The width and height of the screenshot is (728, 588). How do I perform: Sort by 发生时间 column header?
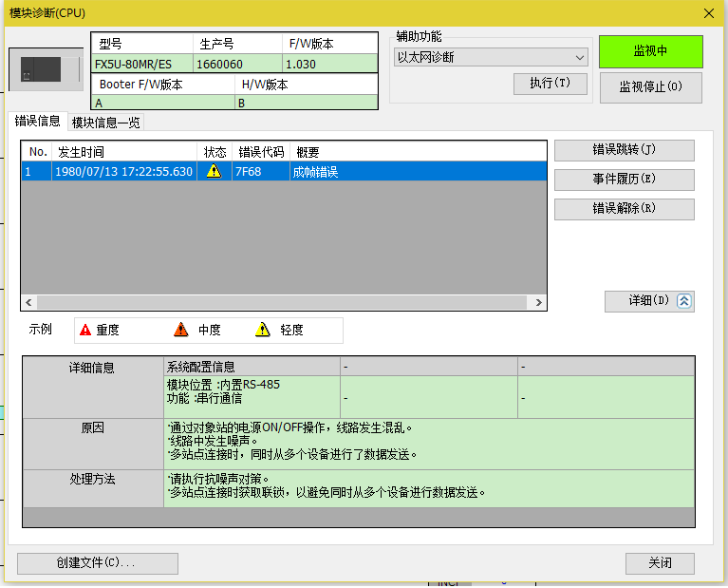[x=123, y=152]
